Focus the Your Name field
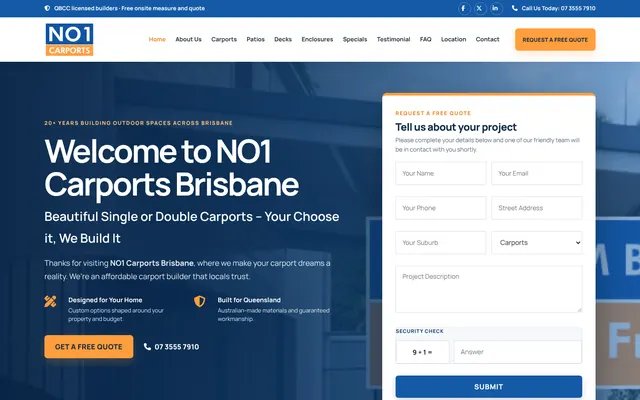 441,173
